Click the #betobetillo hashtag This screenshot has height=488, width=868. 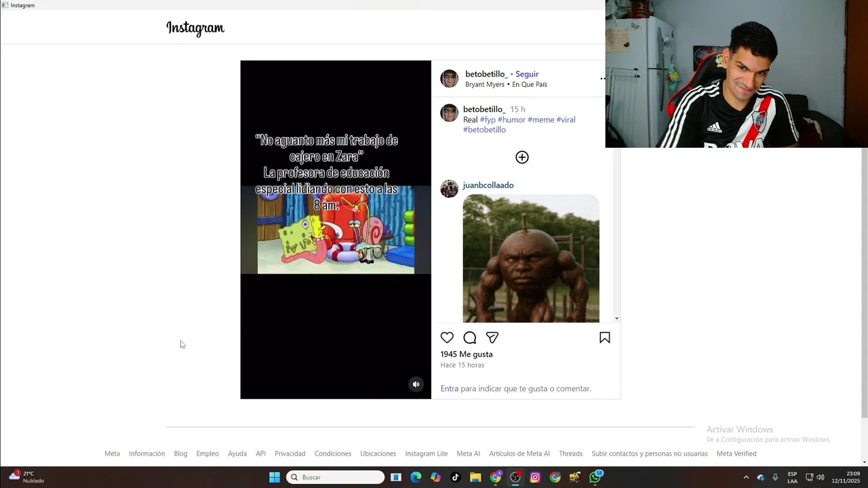484,129
